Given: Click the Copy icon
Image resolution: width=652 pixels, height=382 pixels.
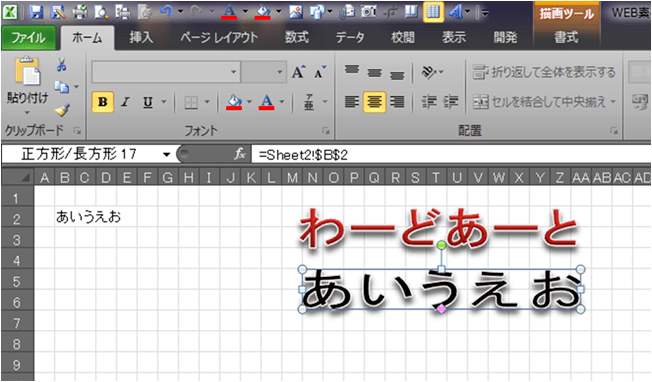Looking at the screenshot, I should click(62, 87).
